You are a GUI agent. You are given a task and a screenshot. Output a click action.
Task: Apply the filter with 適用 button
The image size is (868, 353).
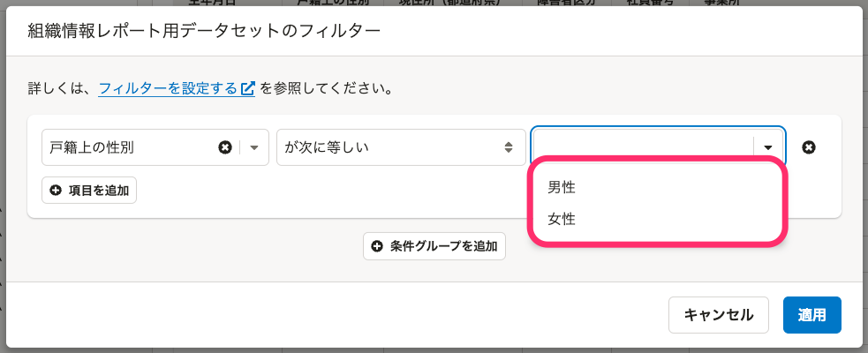[812, 315]
